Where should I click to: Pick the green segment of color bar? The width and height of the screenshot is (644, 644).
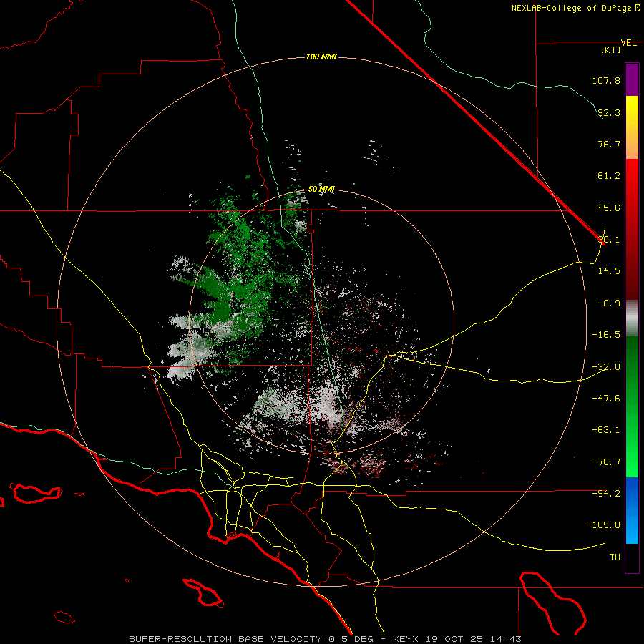(x=632, y=406)
